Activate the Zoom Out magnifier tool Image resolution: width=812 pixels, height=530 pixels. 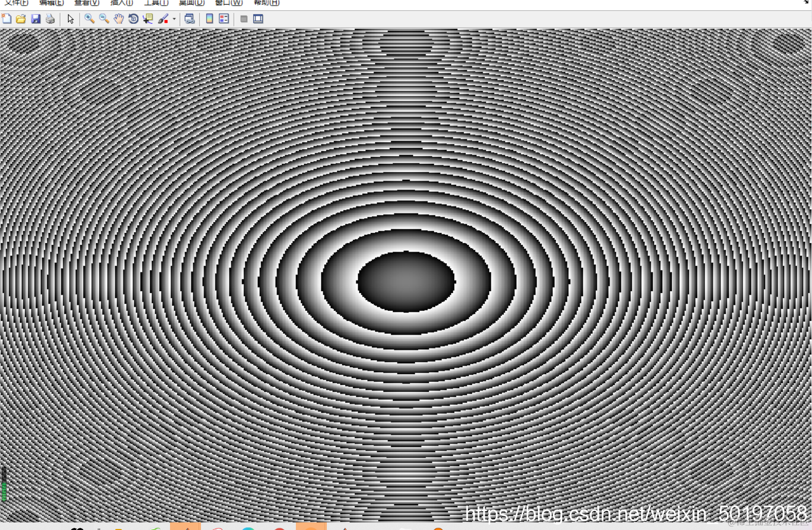click(104, 19)
